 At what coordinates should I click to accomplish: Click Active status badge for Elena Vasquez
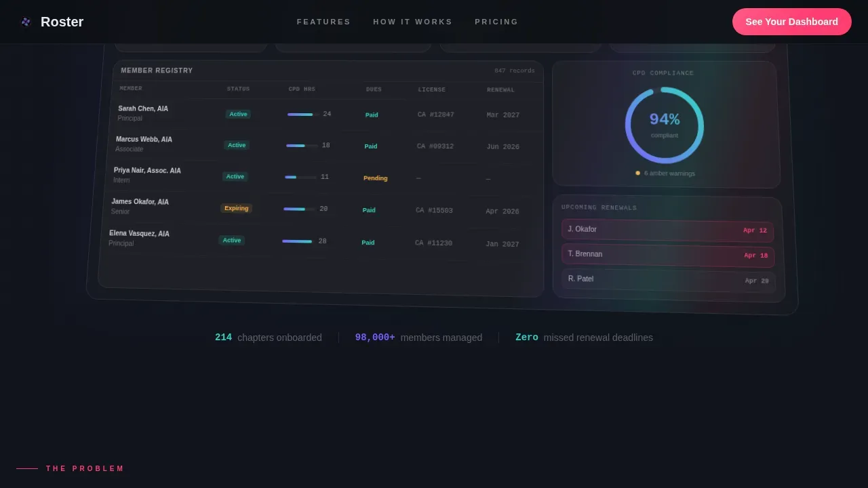232,240
